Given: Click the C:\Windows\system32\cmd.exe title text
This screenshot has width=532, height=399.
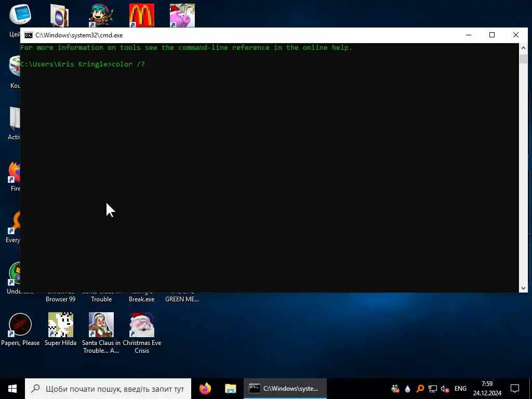Looking at the screenshot, I should [79, 35].
